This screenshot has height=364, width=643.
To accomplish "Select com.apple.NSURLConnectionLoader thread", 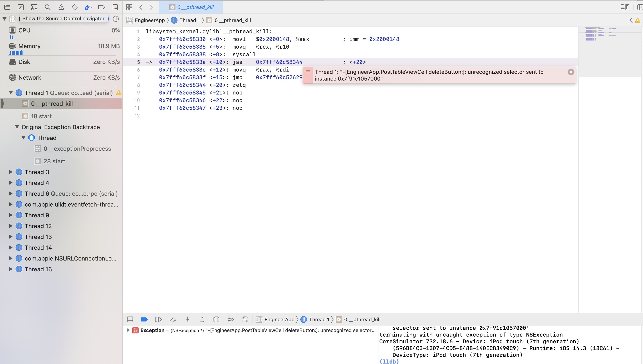I will click(x=61, y=258).
